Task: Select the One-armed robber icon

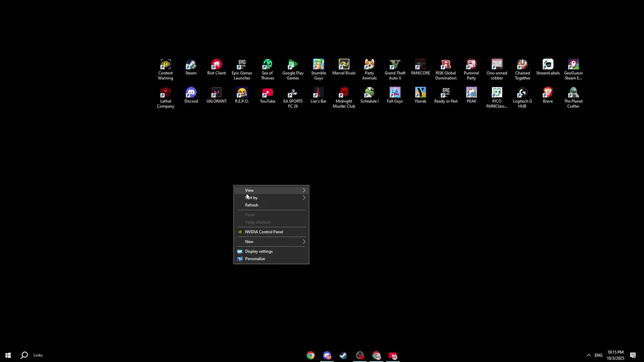Action: click(x=497, y=70)
